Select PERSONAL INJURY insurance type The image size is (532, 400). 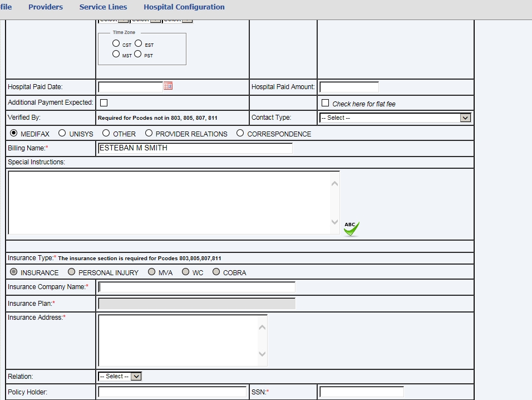click(x=71, y=272)
